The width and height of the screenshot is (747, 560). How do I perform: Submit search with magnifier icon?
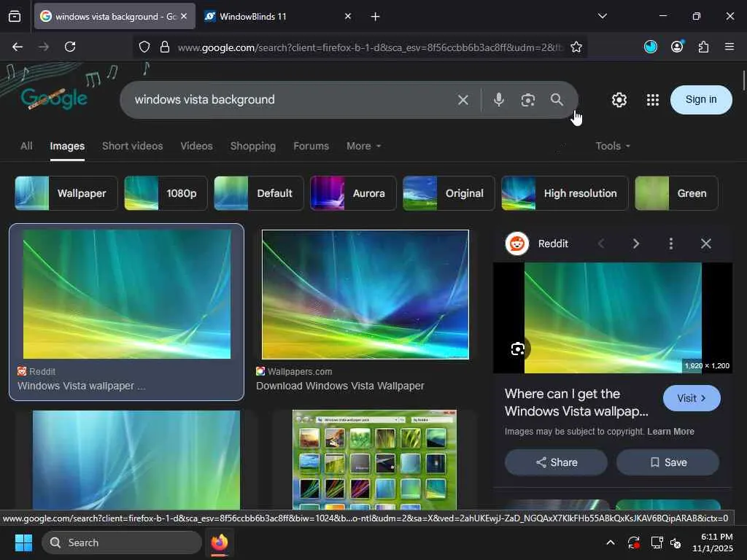(x=557, y=99)
